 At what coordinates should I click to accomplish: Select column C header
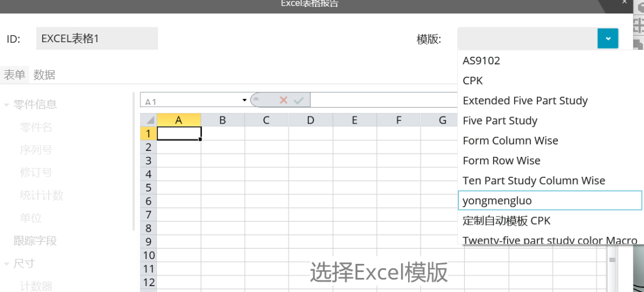[266, 120]
